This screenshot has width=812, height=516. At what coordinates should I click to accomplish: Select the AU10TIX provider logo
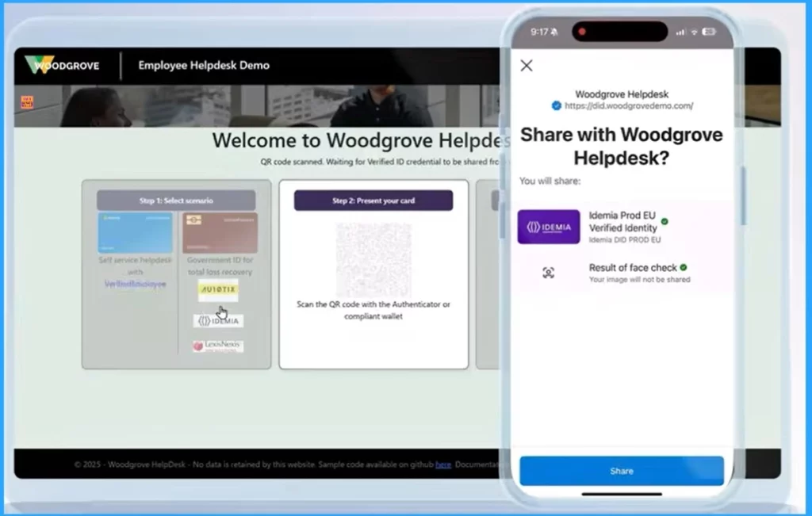218,290
